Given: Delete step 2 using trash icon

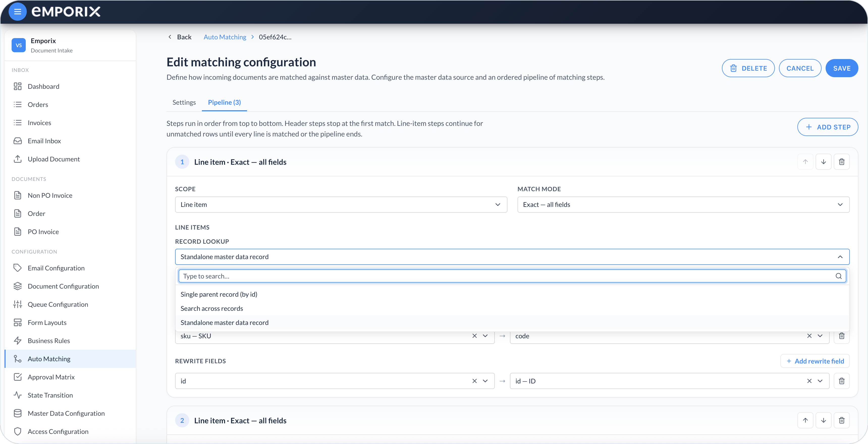Looking at the screenshot, I should pyautogui.click(x=842, y=421).
